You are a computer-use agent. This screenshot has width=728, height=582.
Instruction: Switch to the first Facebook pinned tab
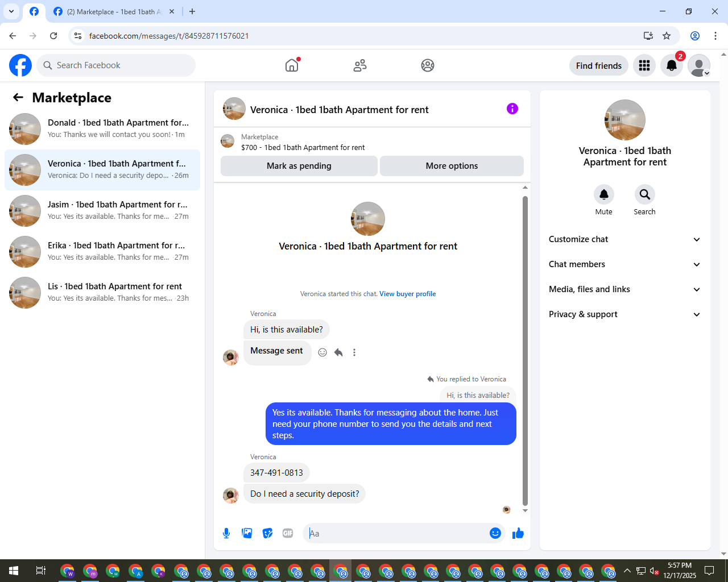pos(34,12)
